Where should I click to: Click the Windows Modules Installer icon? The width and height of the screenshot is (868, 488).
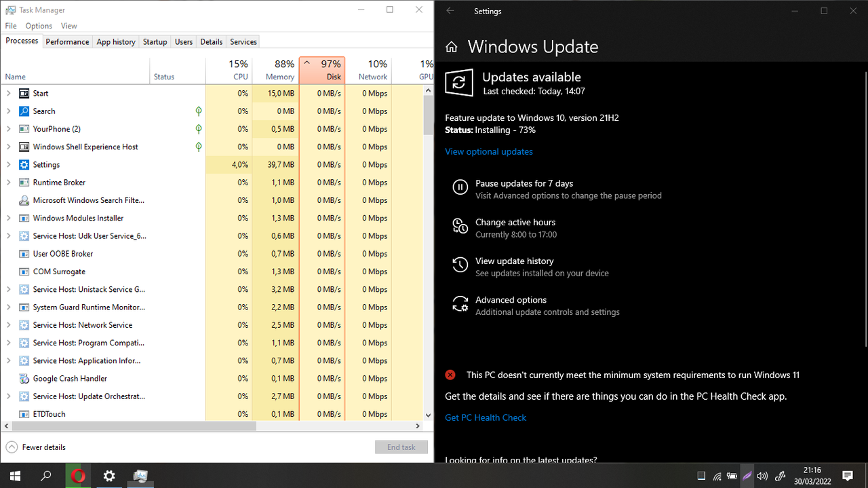(x=24, y=219)
